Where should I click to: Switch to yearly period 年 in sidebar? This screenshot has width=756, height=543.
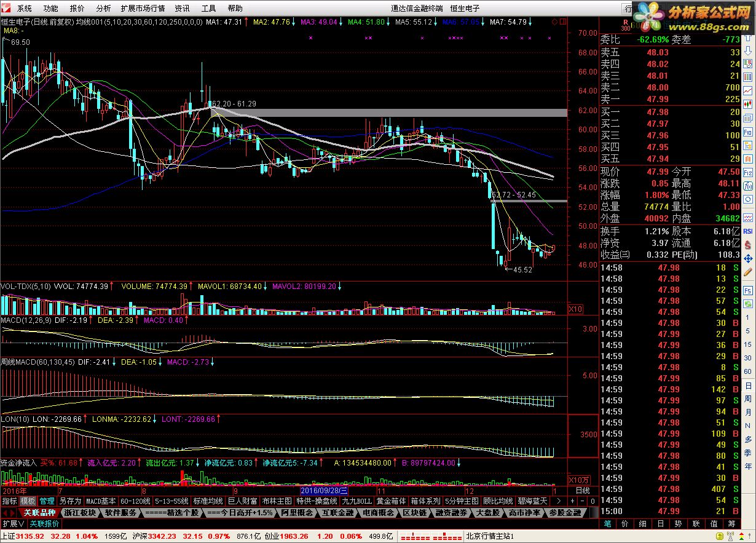coord(747,466)
